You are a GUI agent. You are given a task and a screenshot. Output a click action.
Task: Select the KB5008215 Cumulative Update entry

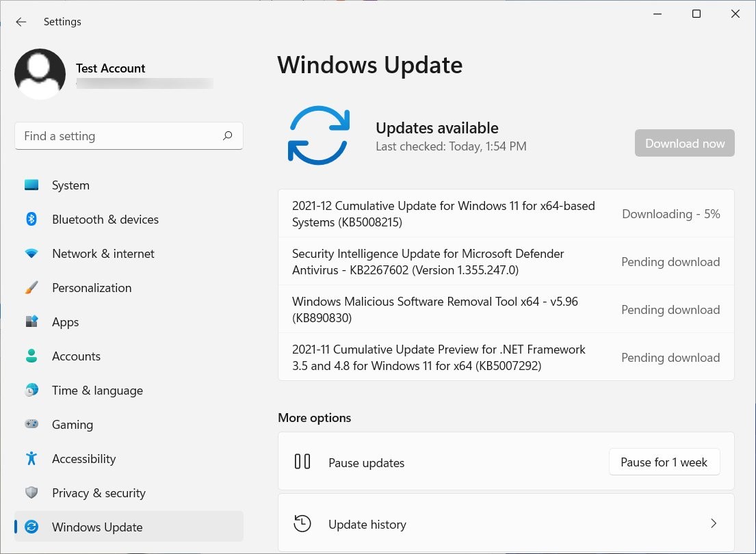[443, 214]
